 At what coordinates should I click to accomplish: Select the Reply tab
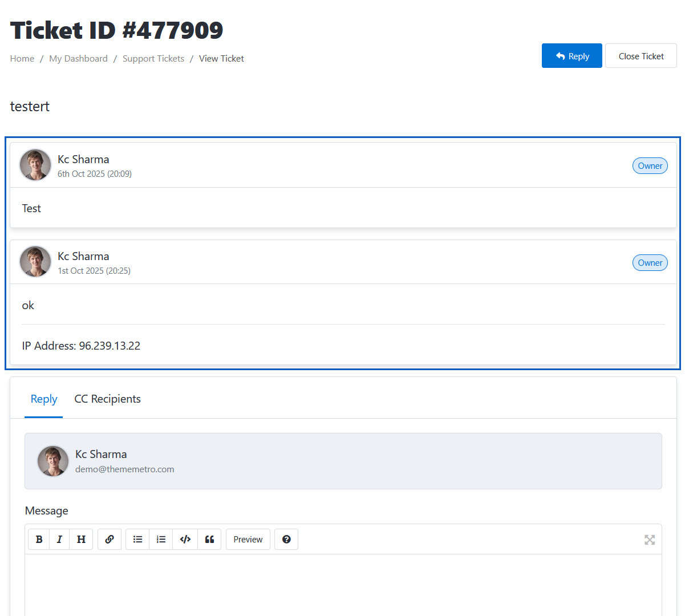click(x=44, y=399)
